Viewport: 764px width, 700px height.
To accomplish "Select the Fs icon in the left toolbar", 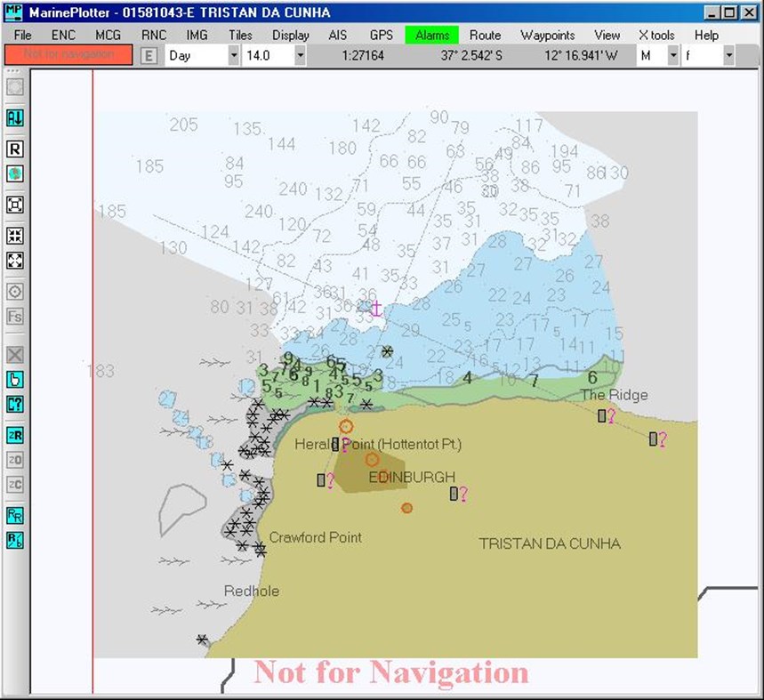I will [x=13, y=317].
